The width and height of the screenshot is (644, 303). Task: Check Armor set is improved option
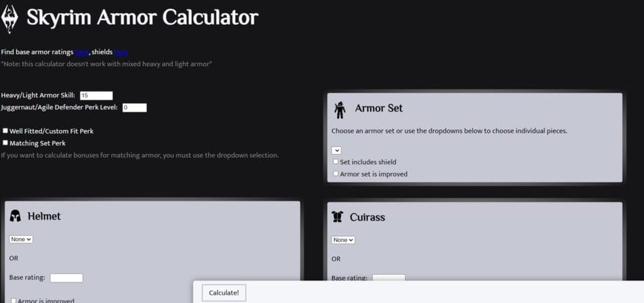pos(336,174)
